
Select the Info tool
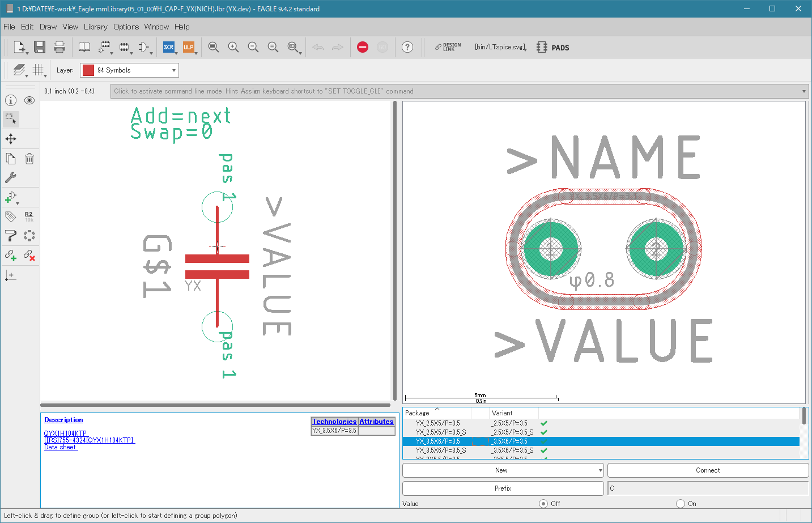tap(11, 100)
